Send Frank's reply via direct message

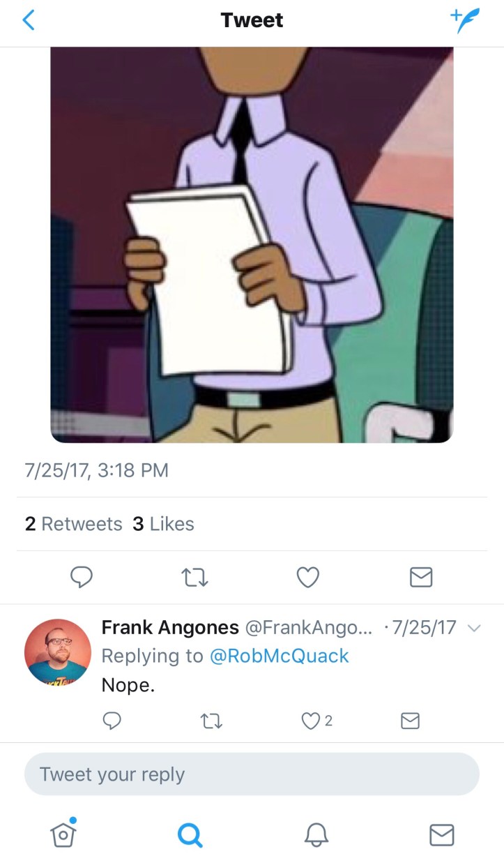pos(411,721)
